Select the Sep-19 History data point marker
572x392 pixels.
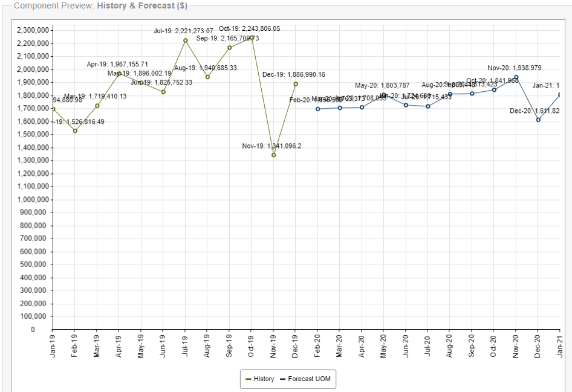click(x=230, y=48)
